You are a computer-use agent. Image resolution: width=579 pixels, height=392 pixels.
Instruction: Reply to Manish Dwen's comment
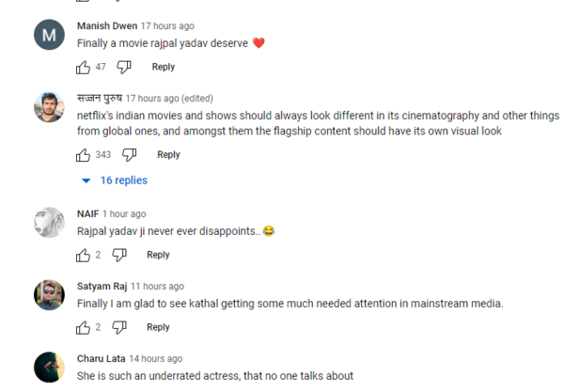click(x=164, y=67)
